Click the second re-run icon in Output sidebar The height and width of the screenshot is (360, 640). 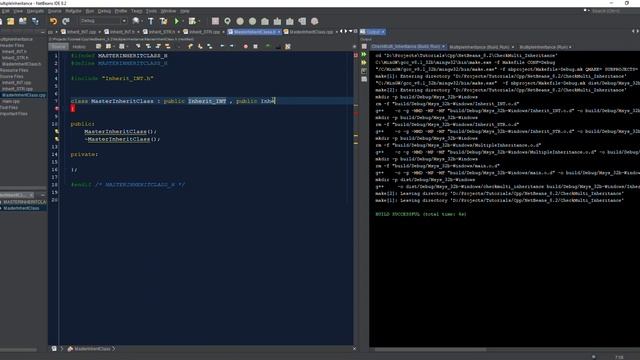pos(364,62)
